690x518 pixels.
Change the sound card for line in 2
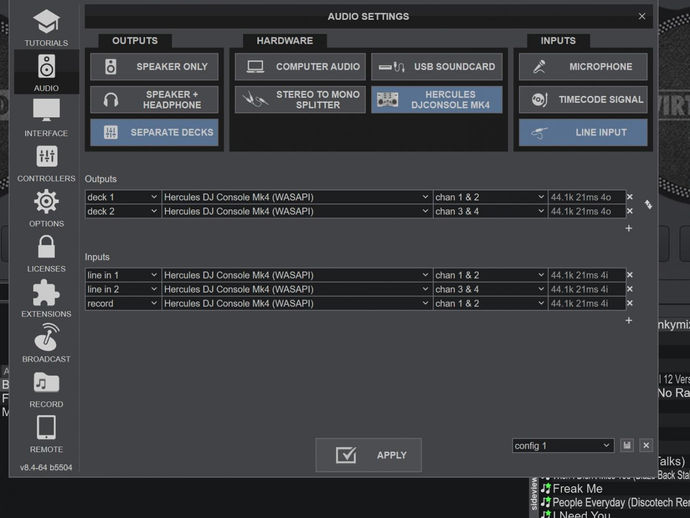tap(297, 289)
